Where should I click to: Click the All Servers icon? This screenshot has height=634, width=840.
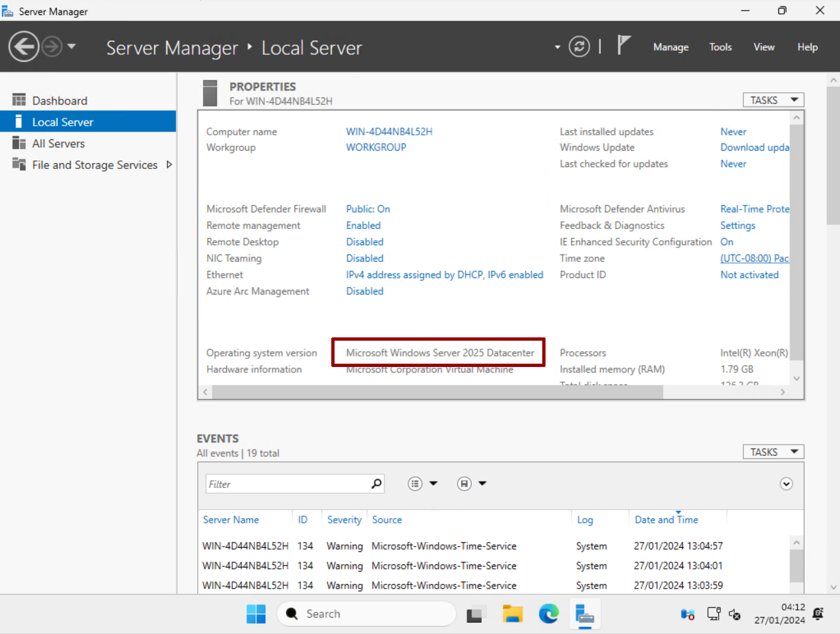pyautogui.click(x=19, y=143)
